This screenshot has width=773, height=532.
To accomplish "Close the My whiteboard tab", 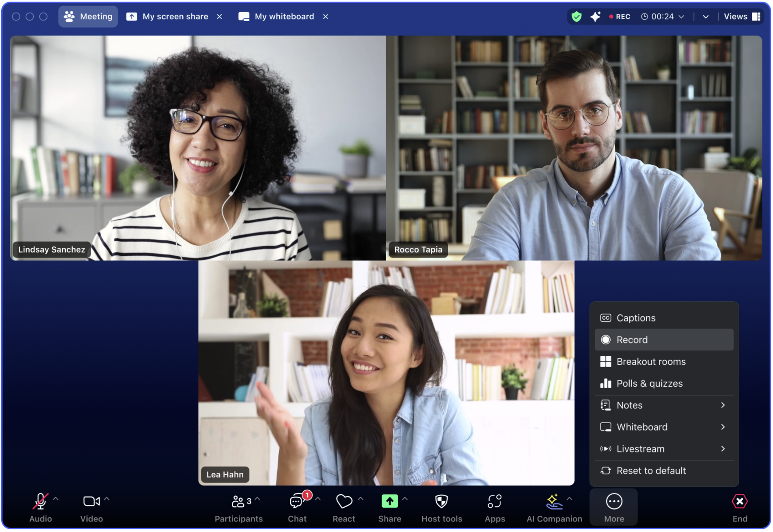I will [326, 17].
